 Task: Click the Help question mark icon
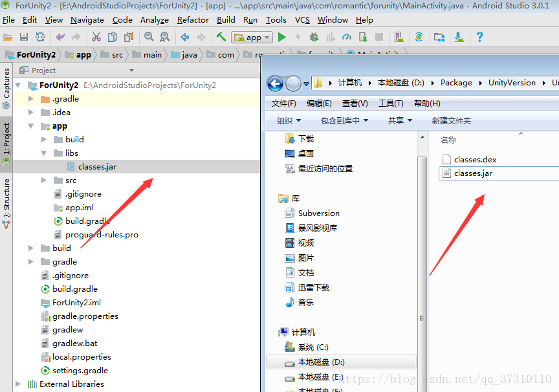[479, 37]
